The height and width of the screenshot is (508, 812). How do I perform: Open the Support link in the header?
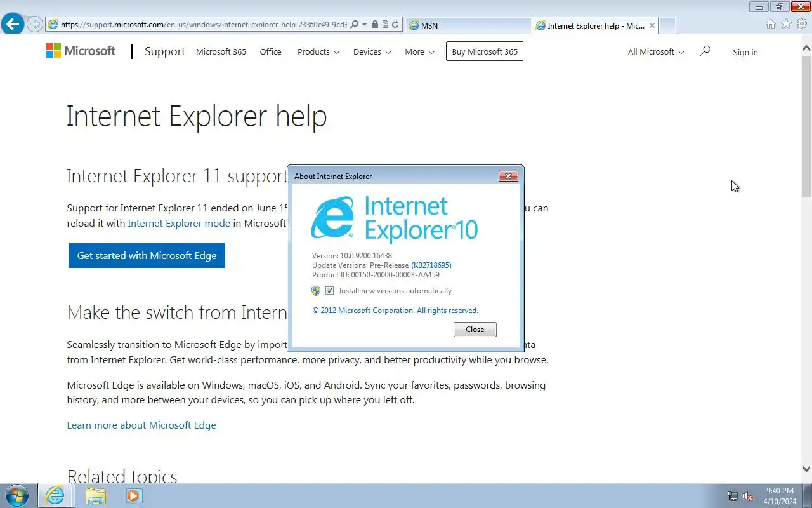point(165,51)
